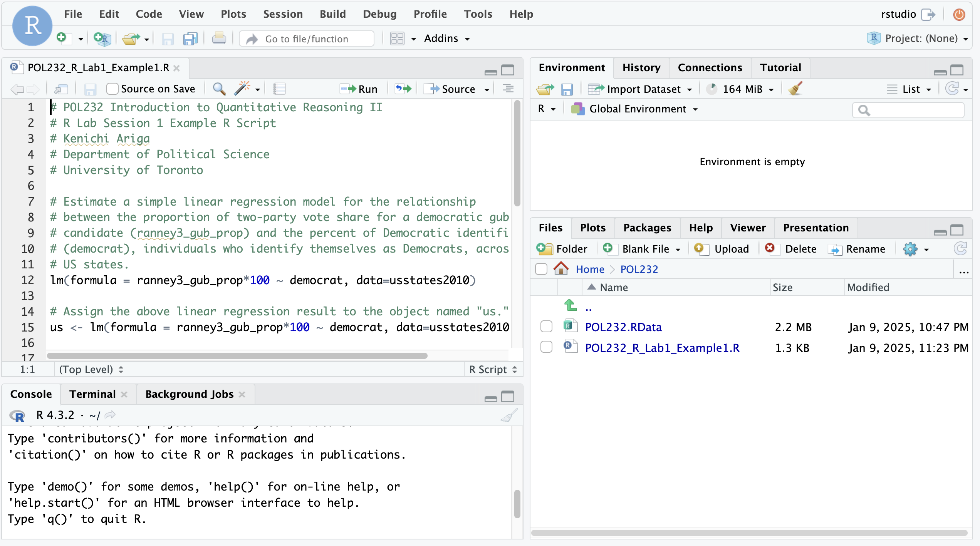Click the Save All documents icon
980x546 pixels.
click(x=190, y=39)
